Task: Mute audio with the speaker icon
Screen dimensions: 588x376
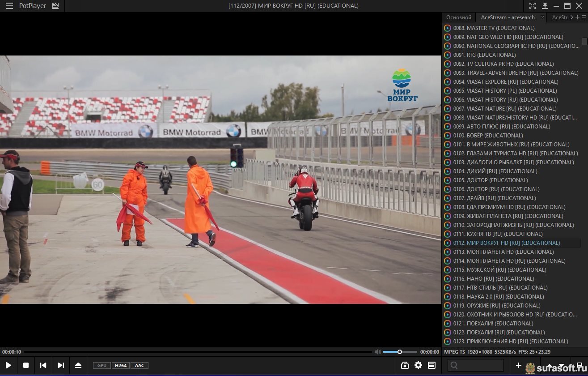Action: [x=378, y=352]
